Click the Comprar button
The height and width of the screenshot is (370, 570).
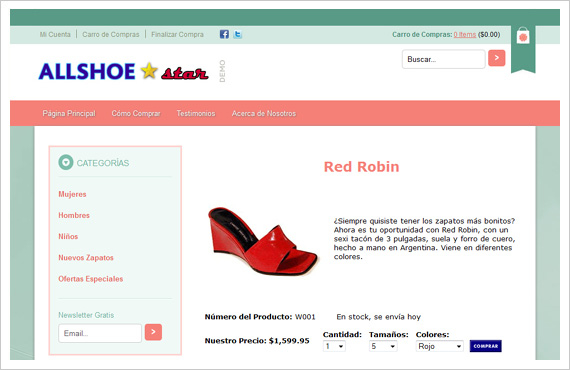[x=486, y=346]
